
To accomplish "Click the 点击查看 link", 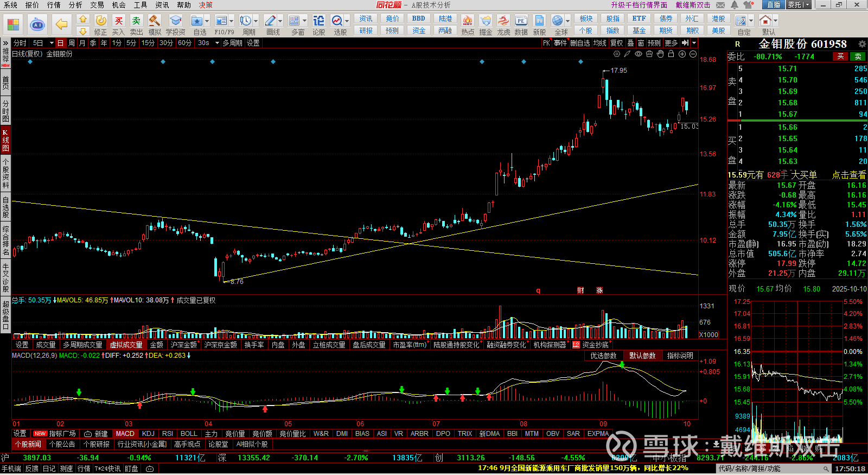I will point(849,175).
